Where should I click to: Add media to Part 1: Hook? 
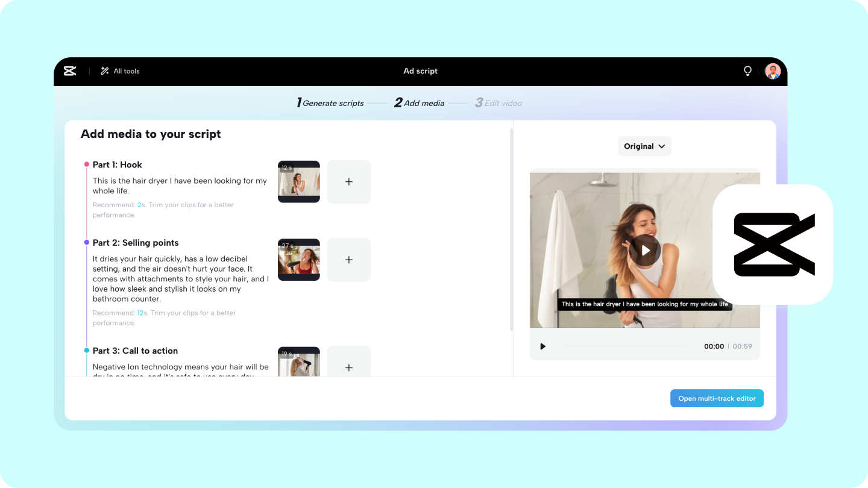pyautogui.click(x=349, y=181)
